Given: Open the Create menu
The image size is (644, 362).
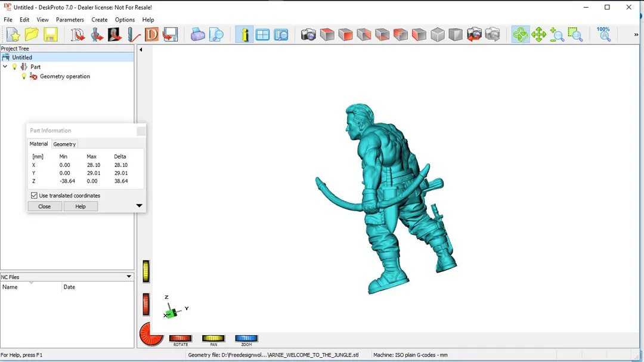Looking at the screenshot, I should point(100,20).
